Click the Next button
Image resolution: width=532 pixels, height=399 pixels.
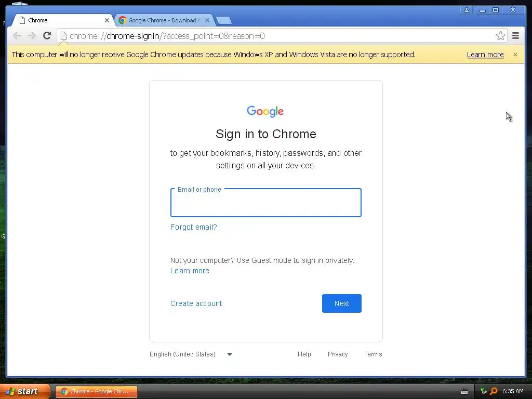pyautogui.click(x=342, y=303)
